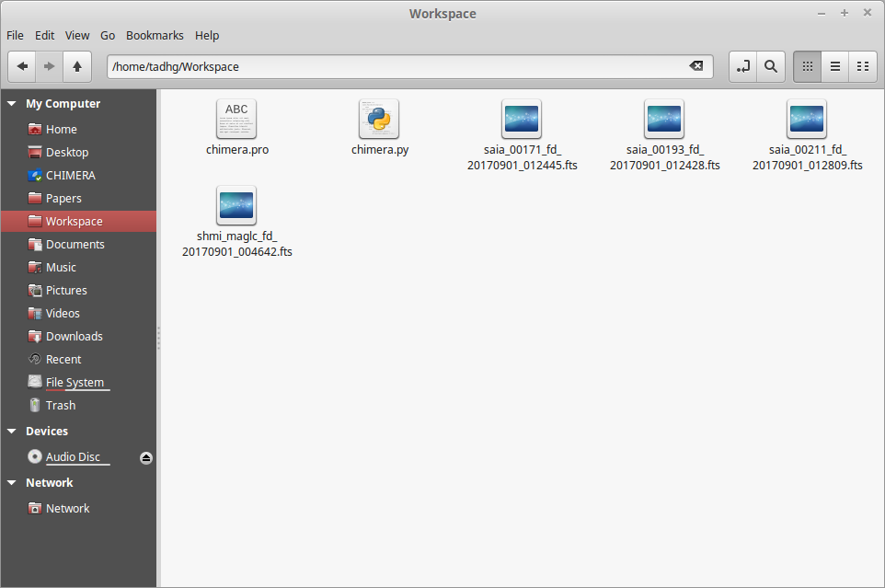Open the View menu
The height and width of the screenshot is (588, 885).
pos(77,36)
